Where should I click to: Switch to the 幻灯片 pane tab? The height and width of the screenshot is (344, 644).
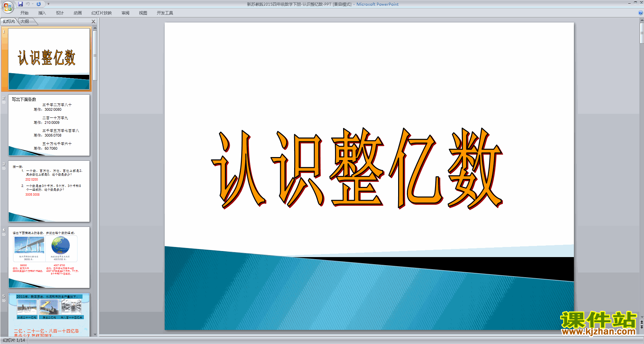[9, 21]
